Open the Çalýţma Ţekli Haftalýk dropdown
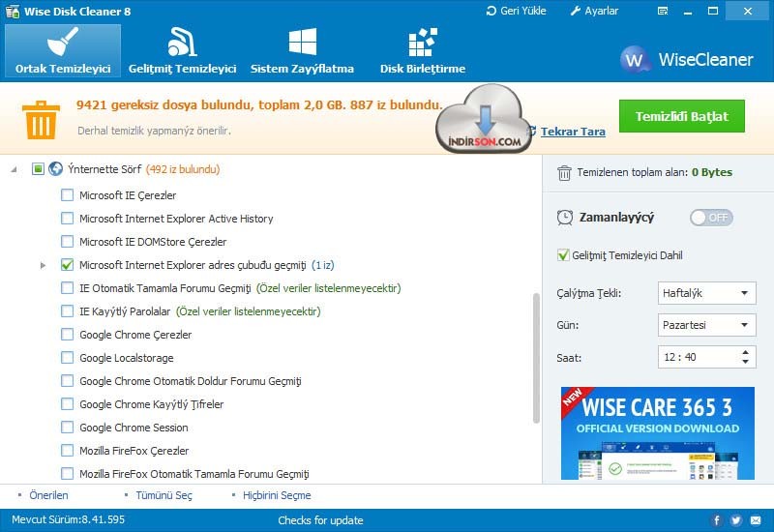This screenshot has height=532, width=774. [x=707, y=293]
